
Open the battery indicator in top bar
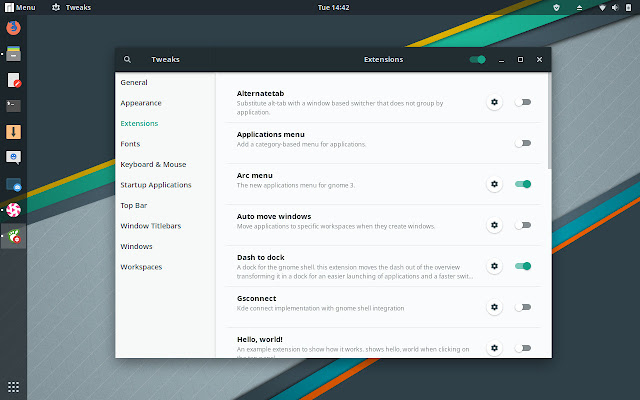(628, 7)
